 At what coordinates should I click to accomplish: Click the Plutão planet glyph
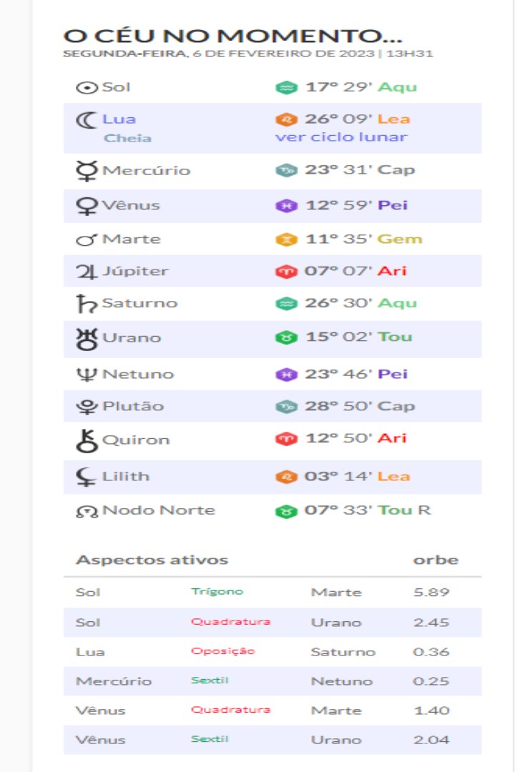point(87,407)
